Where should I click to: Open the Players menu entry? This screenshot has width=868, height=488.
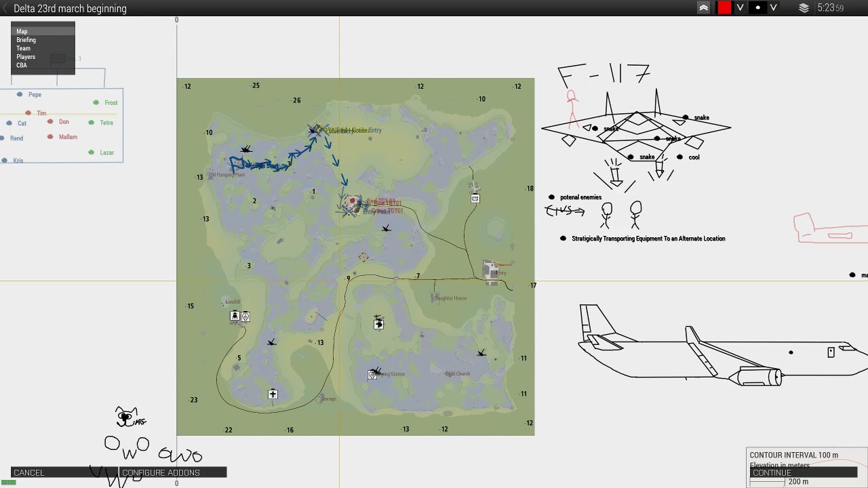pos(43,57)
